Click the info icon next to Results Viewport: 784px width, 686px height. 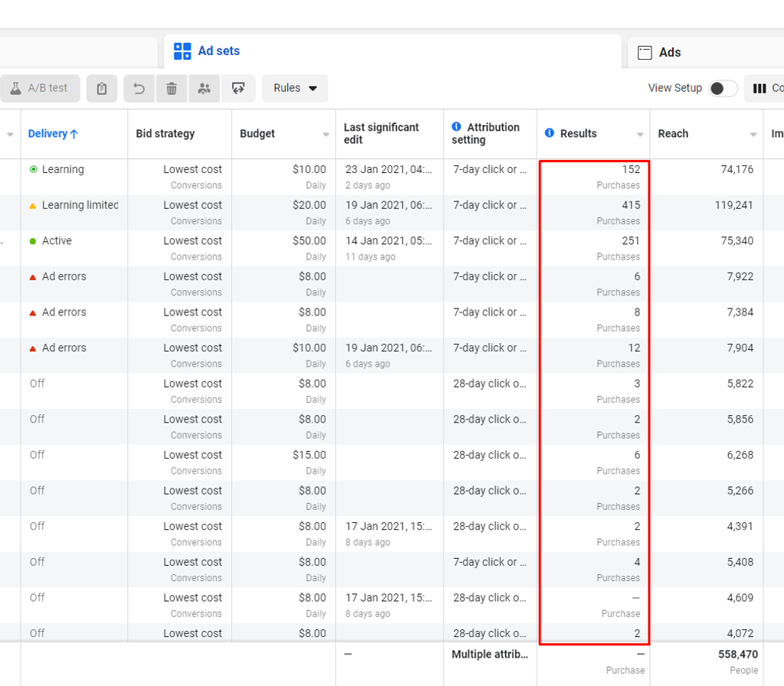(x=549, y=133)
